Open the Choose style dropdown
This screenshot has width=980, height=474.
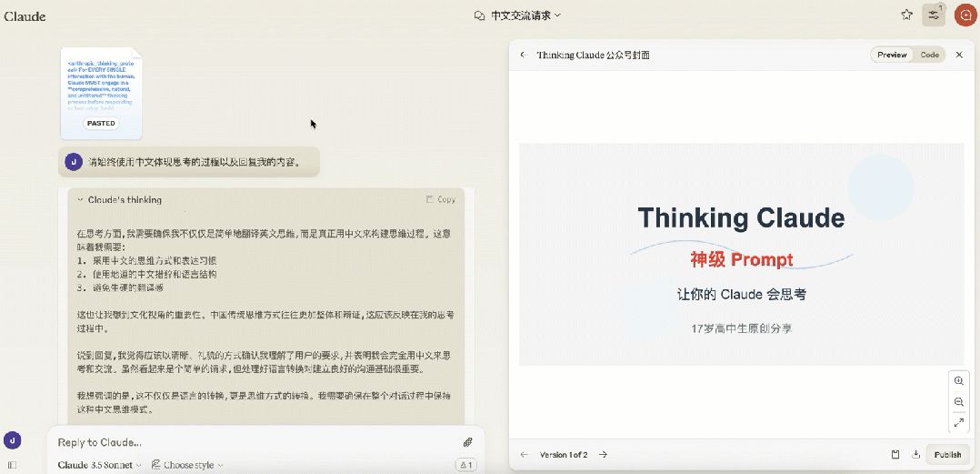pos(187,465)
